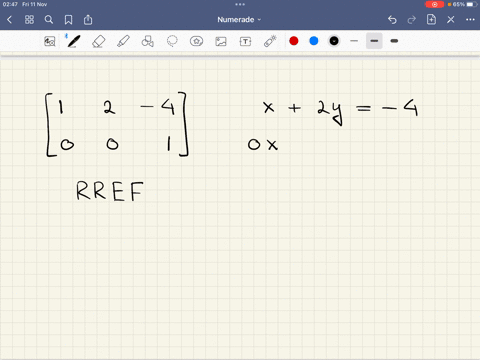The width and height of the screenshot is (480, 360).
Task: Open the Elements sticker tool
Action: [196, 41]
